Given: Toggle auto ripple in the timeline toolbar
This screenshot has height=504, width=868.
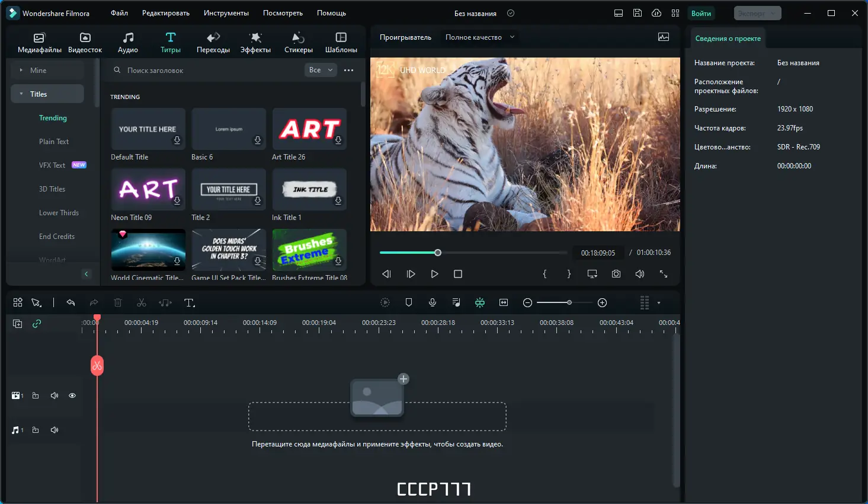Looking at the screenshot, I should click(480, 302).
